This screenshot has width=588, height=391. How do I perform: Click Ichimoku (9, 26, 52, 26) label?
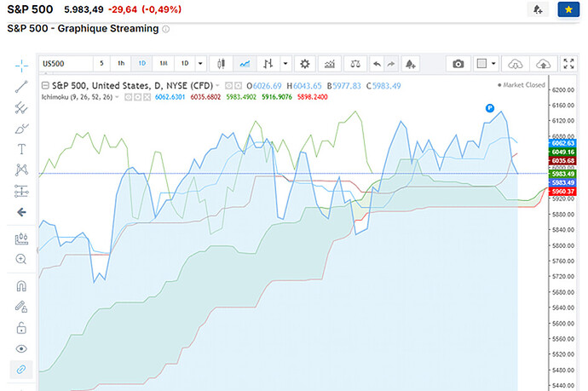click(x=77, y=97)
